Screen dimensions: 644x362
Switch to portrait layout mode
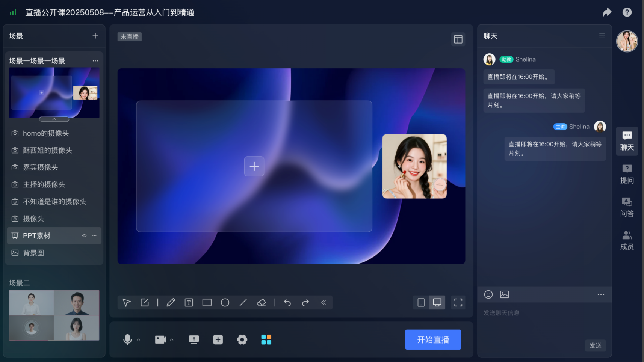coord(421,303)
